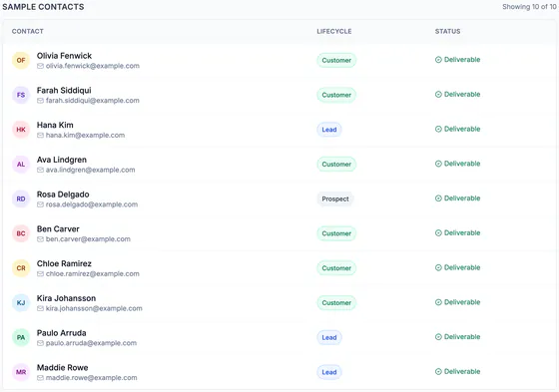The height and width of the screenshot is (392, 559).
Task: Select the name Farah Siddiqui
Action: [64, 90]
